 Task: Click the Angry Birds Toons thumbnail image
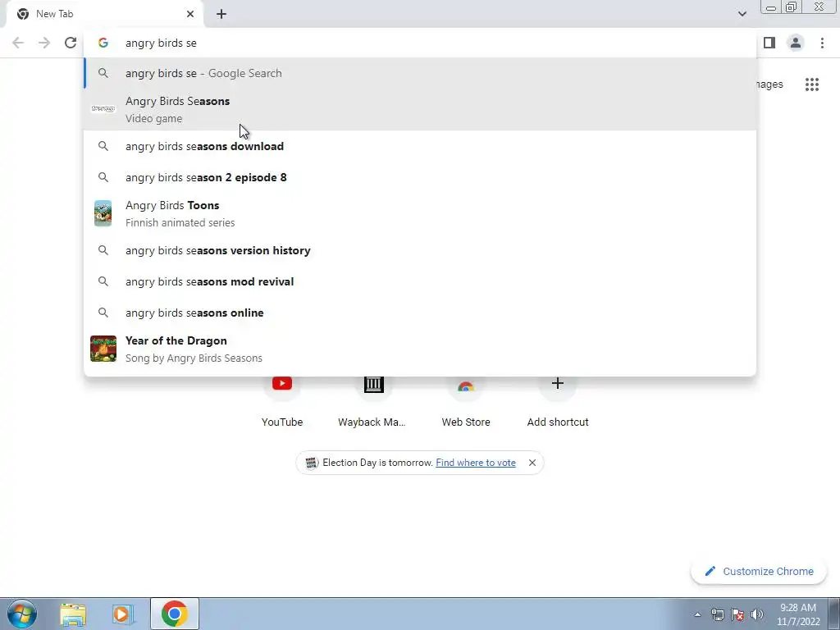(103, 213)
